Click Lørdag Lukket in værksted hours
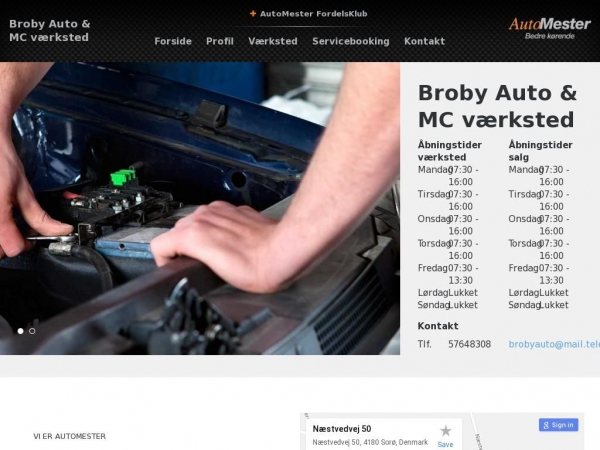600x450 pixels. pyautogui.click(x=448, y=293)
